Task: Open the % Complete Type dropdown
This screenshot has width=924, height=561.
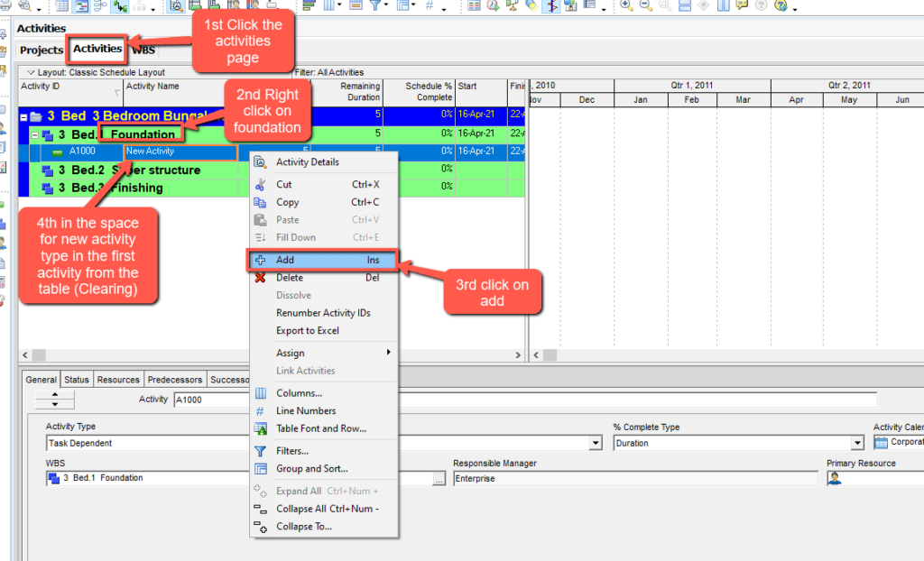Action: pyautogui.click(x=856, y=442)
